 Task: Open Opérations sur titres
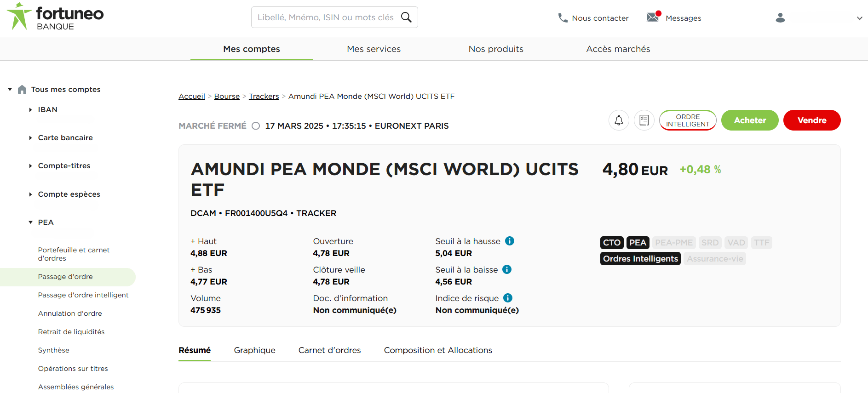(73, 369)
